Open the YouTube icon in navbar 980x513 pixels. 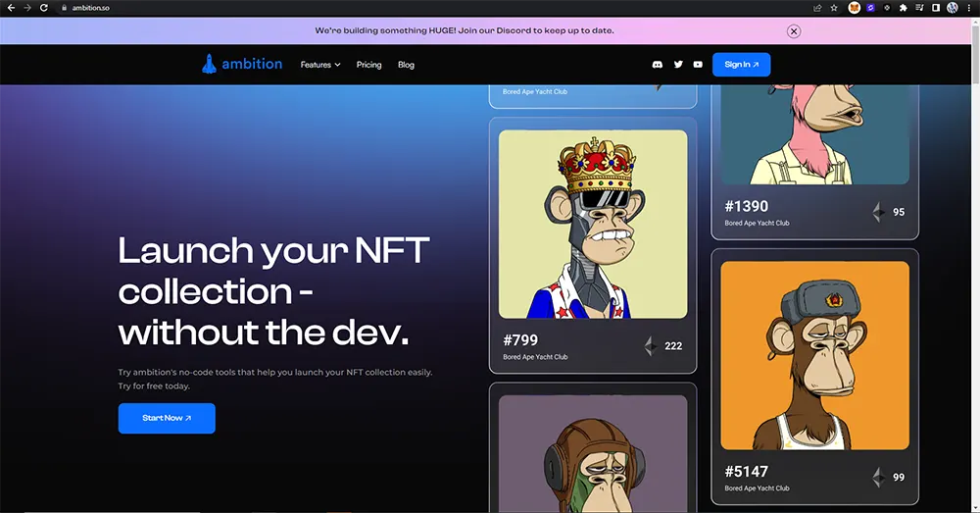coord(698,65)
